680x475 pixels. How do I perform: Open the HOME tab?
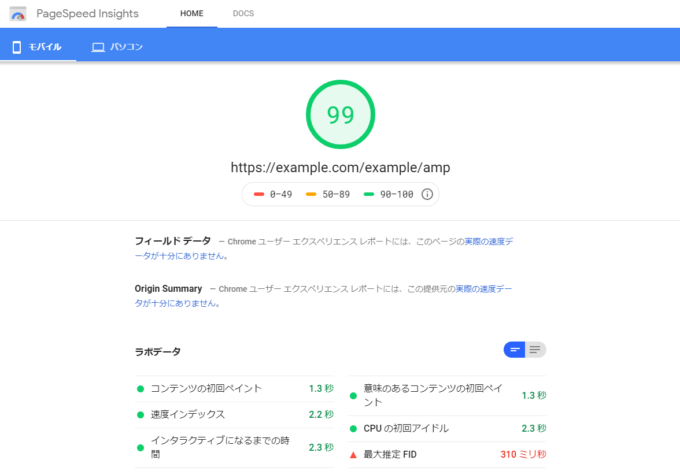192,13
